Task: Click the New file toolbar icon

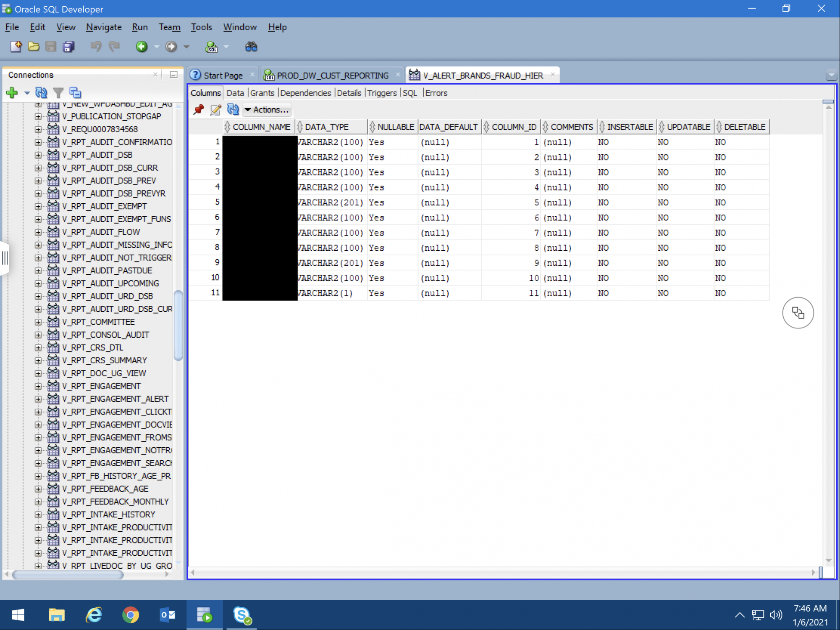Action: [x=16, y=47]
